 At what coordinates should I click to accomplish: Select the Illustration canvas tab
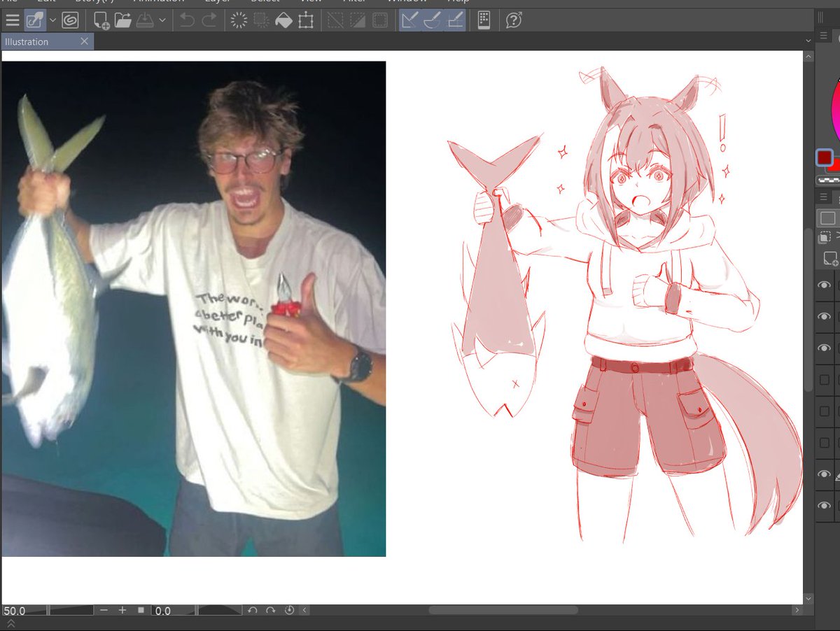coord(47,42)
